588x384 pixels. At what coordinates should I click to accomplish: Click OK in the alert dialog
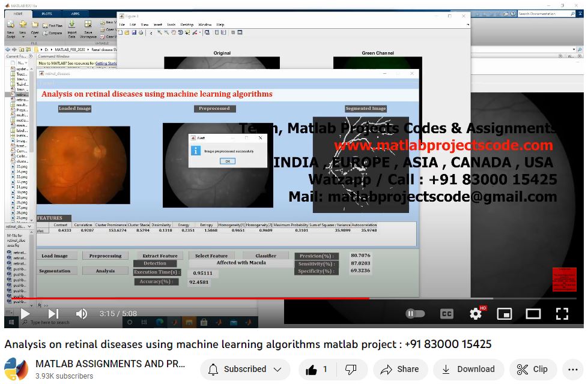pyautogui.click(x=228, y=161)
